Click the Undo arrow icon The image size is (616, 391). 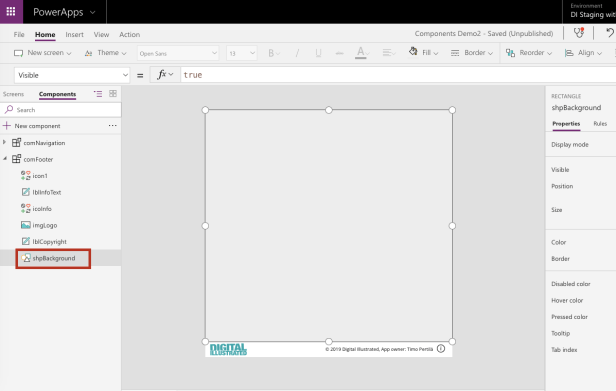pyautogui.click(x=610, y=33)
